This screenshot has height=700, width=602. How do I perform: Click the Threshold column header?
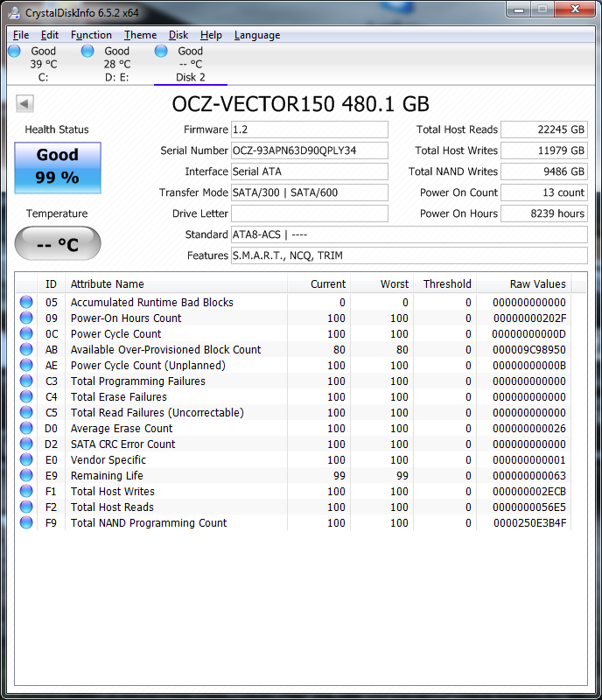(444, 283)
